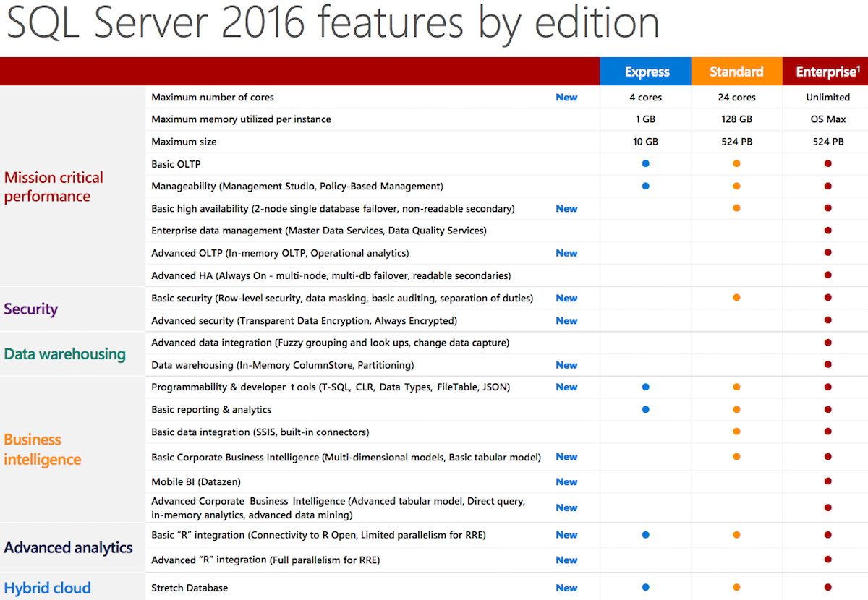Image resolution: width=868 pixels, height=600 pixels.
Task: Click the Mission critical performance category label
Action: pyautogui.click(x=54, y=187)
